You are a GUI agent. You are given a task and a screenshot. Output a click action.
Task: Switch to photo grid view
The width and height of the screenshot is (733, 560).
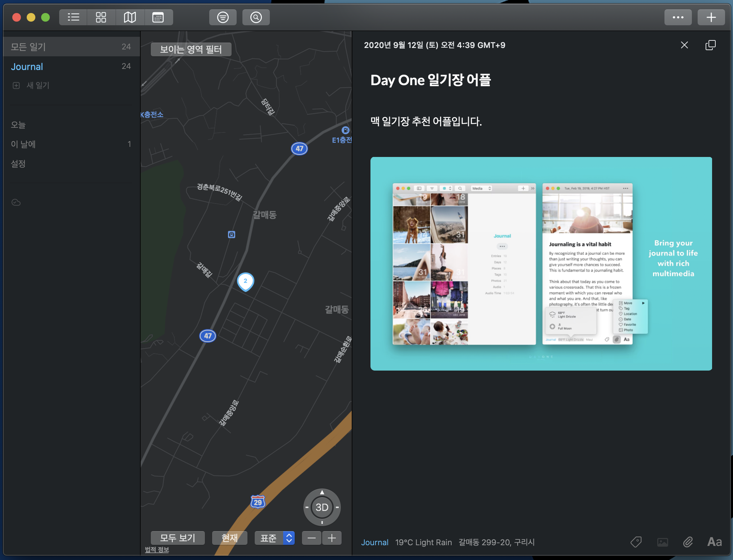coord(101,17)
